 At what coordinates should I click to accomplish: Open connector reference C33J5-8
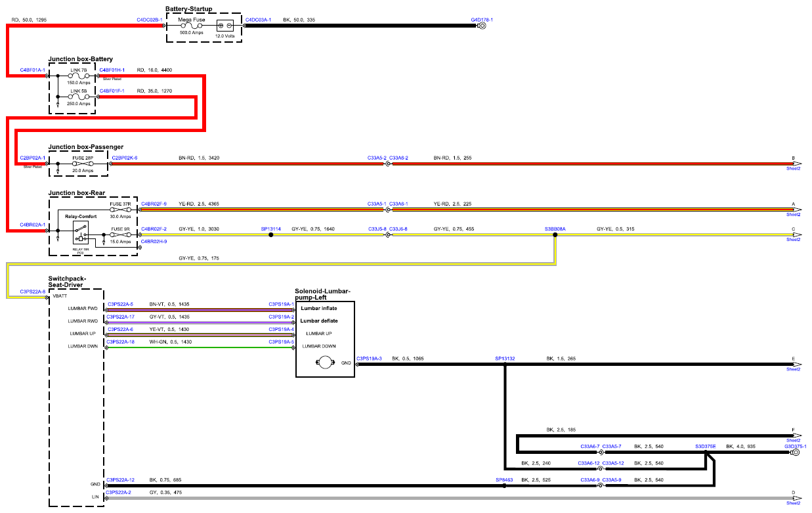coord(377,229)
